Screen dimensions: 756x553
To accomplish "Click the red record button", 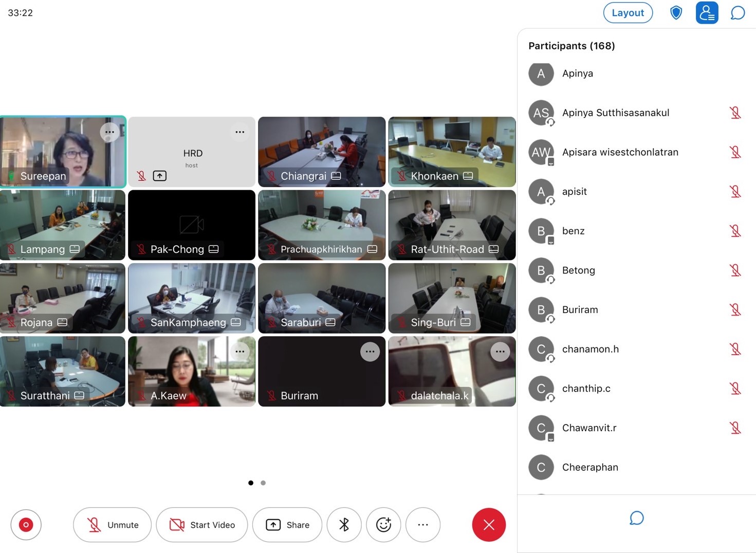I will [x=26, y=525].
